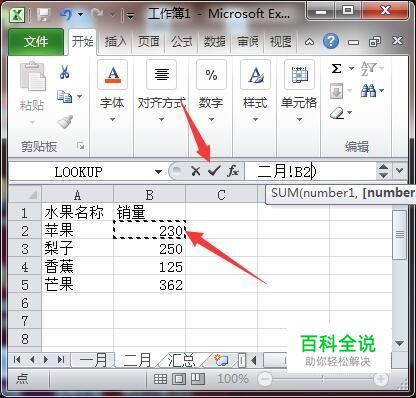Open Excel Help question mark icon

pyautogui.click(x=331, y=41)
